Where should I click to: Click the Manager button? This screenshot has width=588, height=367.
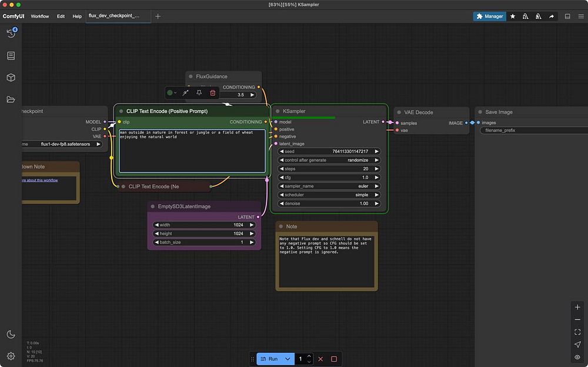coord(489,16)
